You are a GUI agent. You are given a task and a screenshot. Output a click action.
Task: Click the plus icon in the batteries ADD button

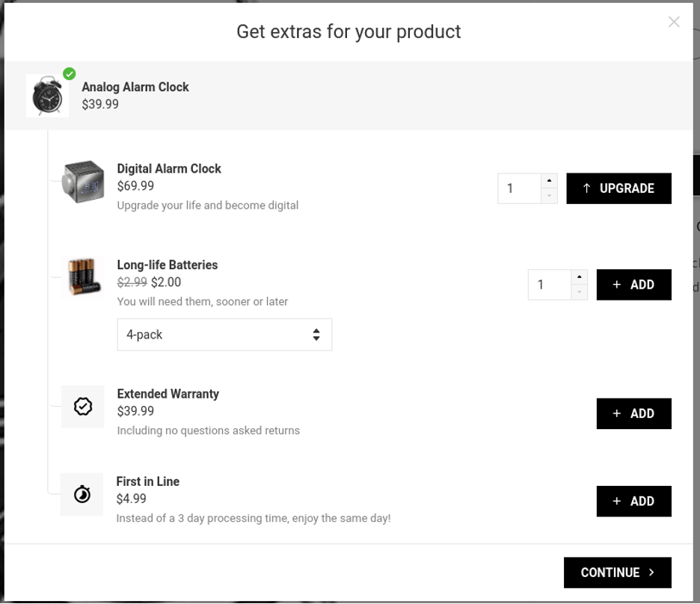tap(616, 284)
